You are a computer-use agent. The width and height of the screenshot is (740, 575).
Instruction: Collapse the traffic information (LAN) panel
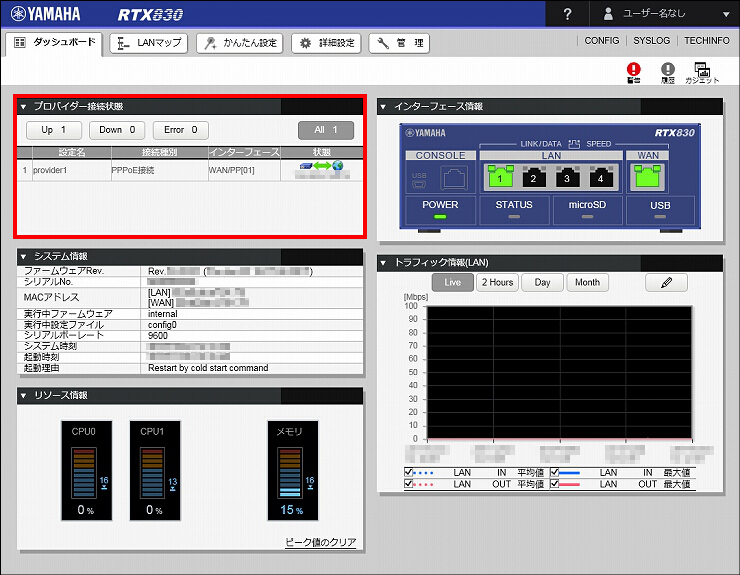click(383, 262)
